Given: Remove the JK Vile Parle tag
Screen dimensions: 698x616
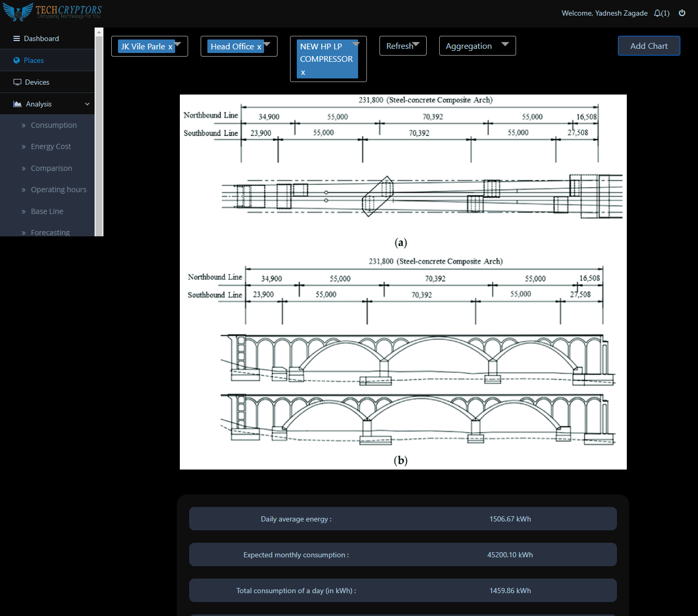Looking at the screenshot, I should 170,47.
